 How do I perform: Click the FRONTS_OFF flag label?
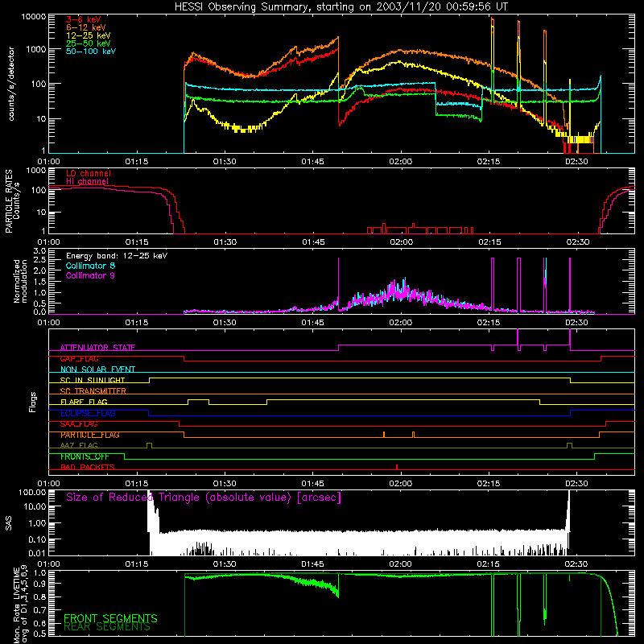pyautogui.click(x=85, y=456)
